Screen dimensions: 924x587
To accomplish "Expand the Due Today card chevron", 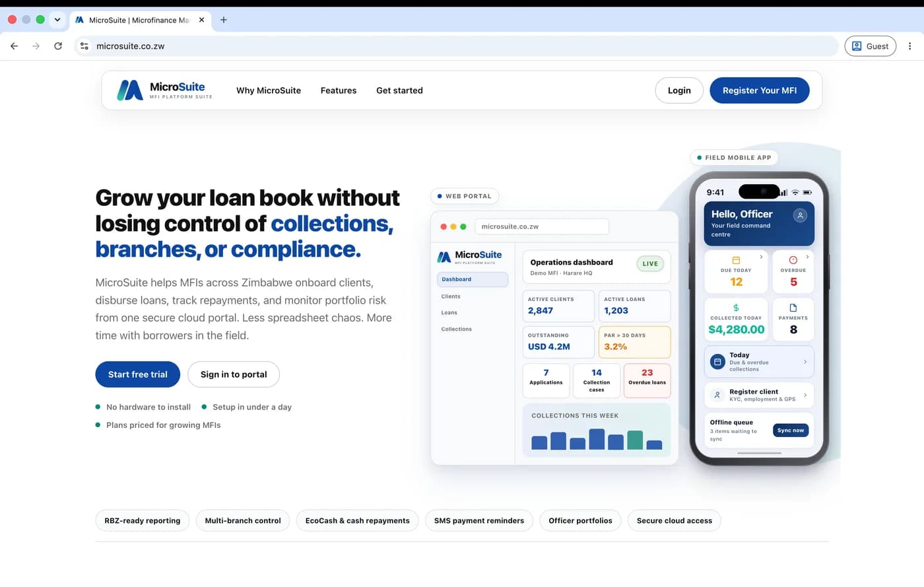I will [761, 257].
